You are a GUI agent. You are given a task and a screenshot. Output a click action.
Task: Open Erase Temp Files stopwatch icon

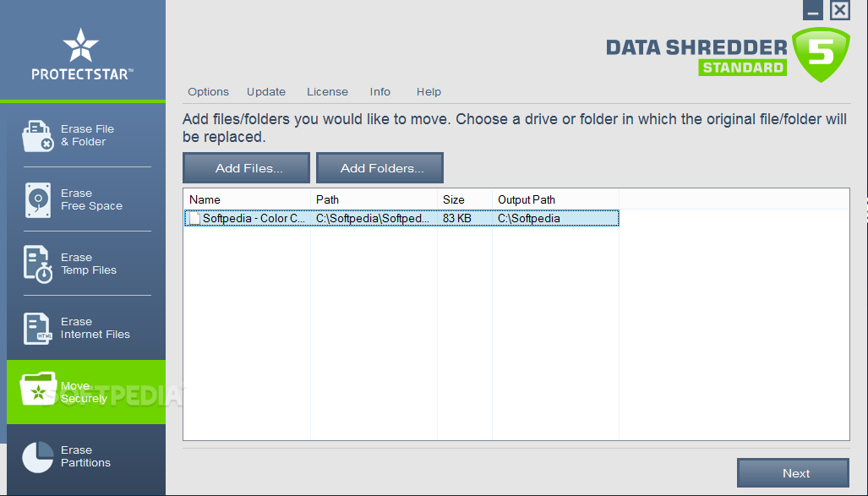tap(38, 264)
